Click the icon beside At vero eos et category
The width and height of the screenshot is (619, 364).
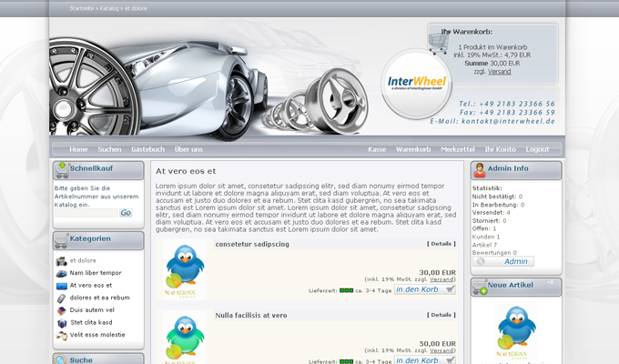(62, 286)
